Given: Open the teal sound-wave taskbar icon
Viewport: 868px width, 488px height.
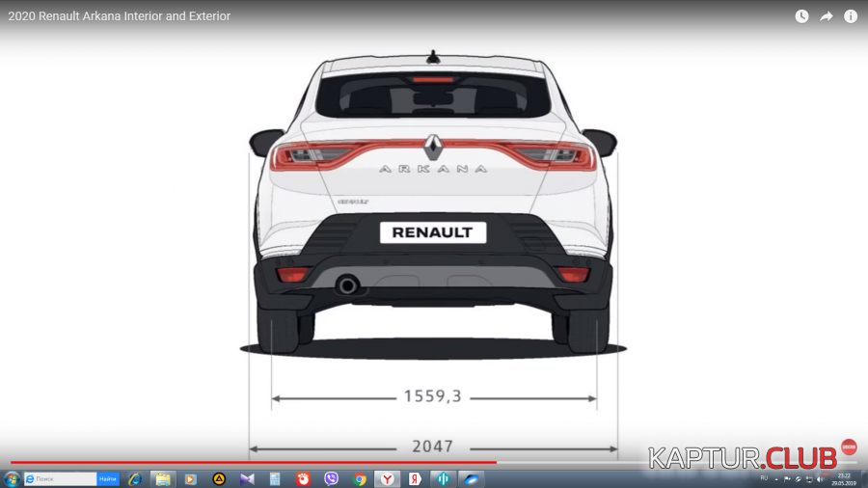Looking at the screenshot, I should (x=444, y=479).
